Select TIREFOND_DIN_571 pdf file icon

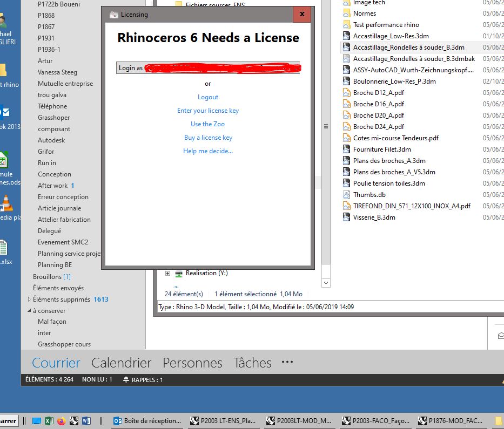[346, 206]
